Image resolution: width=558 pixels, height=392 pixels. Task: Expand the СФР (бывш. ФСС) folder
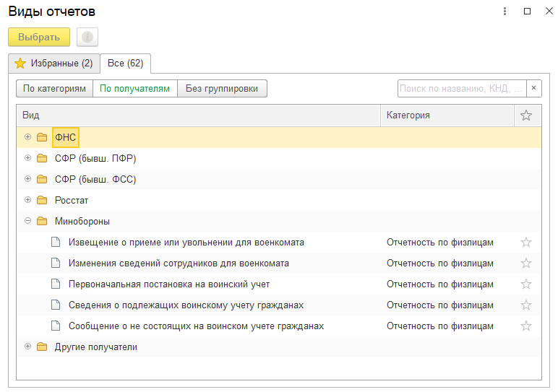(27, 179)
